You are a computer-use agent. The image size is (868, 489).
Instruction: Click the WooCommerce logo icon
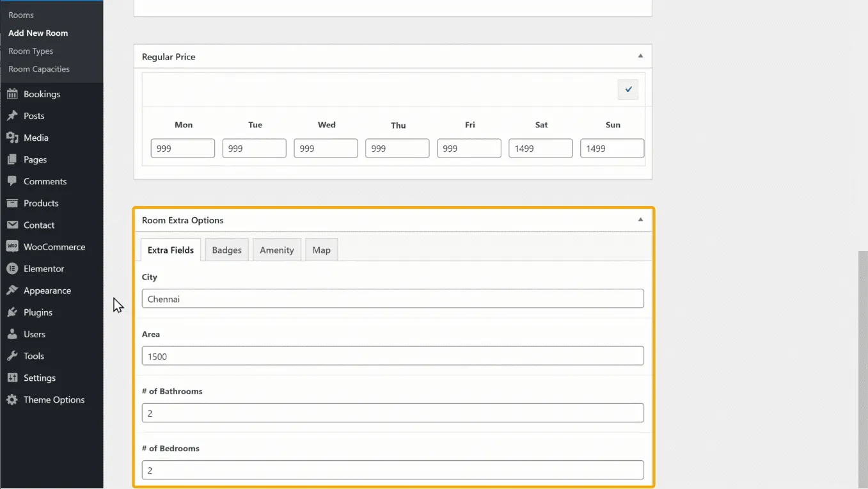coord(12,247)
